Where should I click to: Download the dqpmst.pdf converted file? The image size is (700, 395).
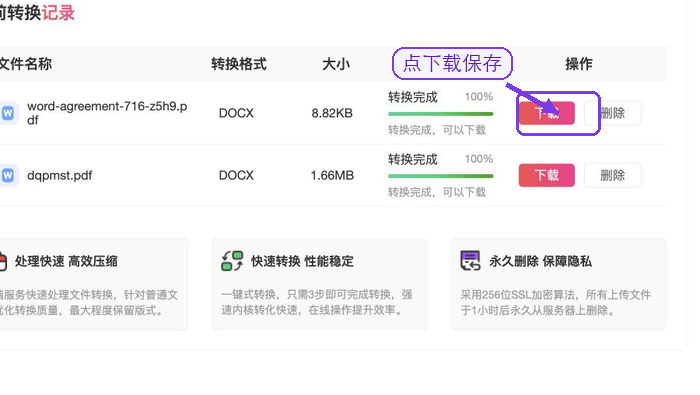546,175
